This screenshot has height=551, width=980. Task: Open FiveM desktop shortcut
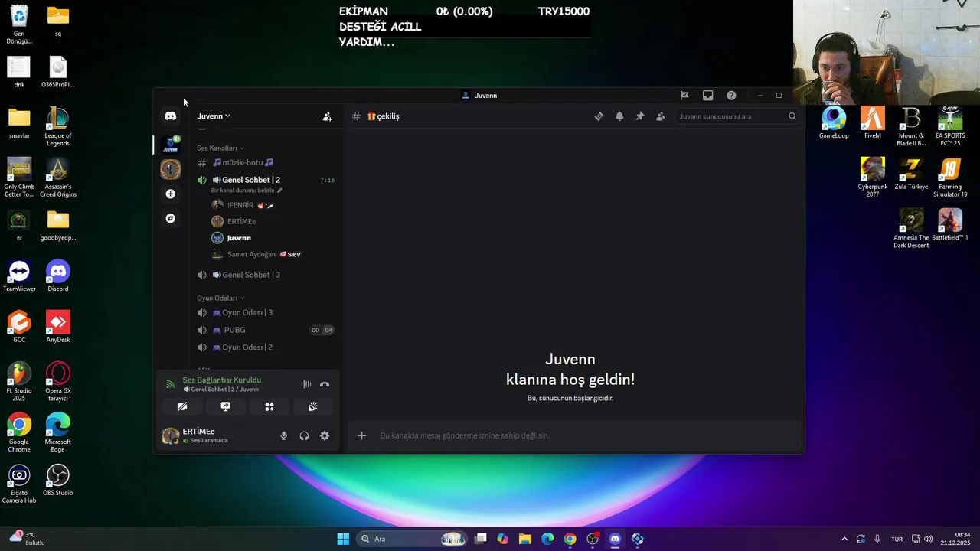coord(873,122)
